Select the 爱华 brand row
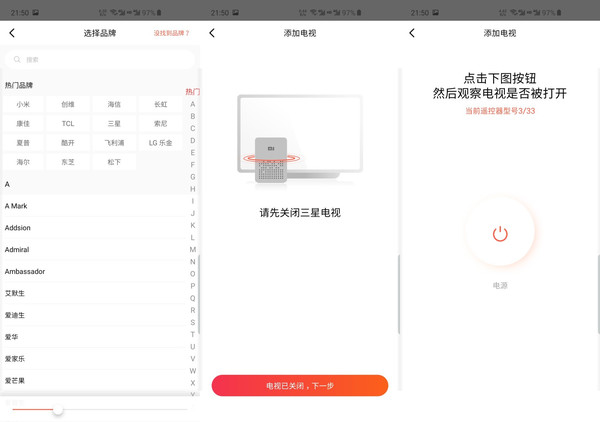The height and width of the screenshot is (422, 600). pyautogui.click(x=94, y=337)
